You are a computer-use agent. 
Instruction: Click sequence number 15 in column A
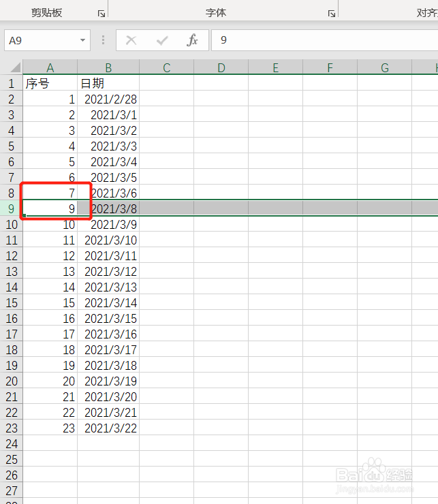tap(50, 303)
